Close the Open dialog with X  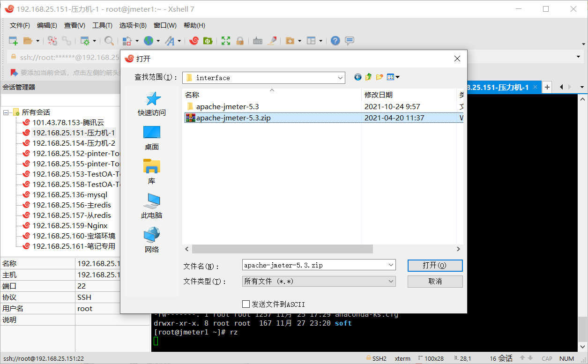457,59
